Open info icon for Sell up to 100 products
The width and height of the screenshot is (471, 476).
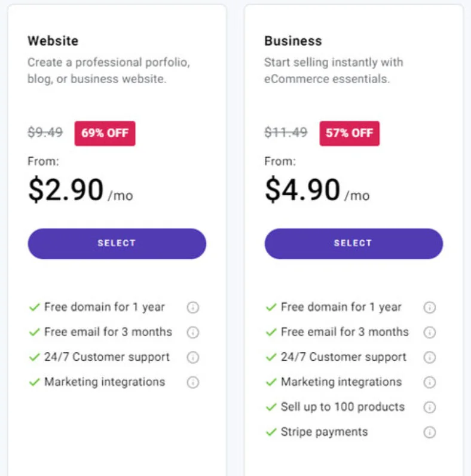(x=429, y=407)
